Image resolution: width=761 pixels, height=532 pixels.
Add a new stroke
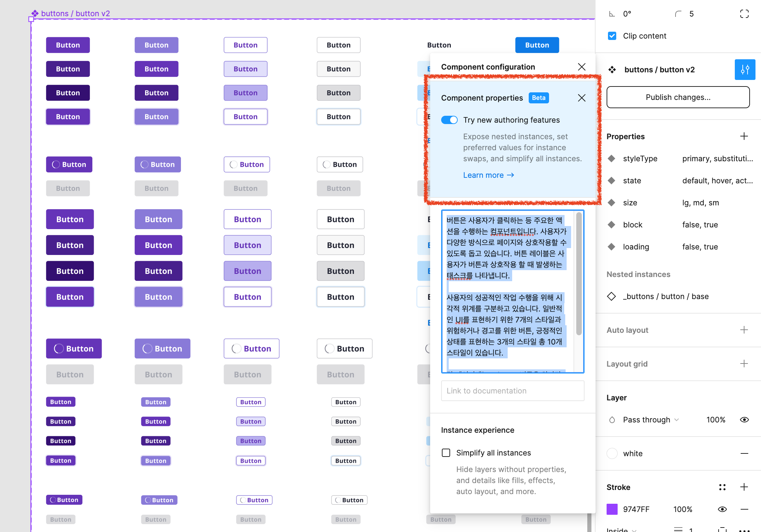click(744, 487)
